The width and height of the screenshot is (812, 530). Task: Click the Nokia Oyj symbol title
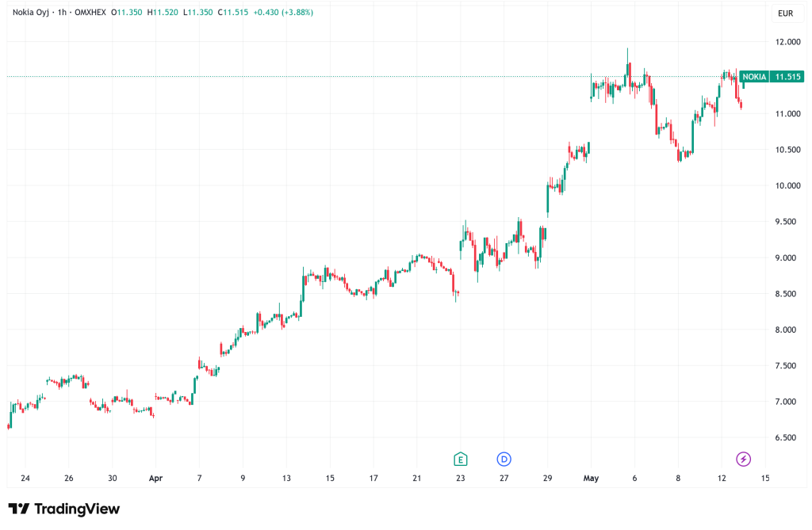31,13
